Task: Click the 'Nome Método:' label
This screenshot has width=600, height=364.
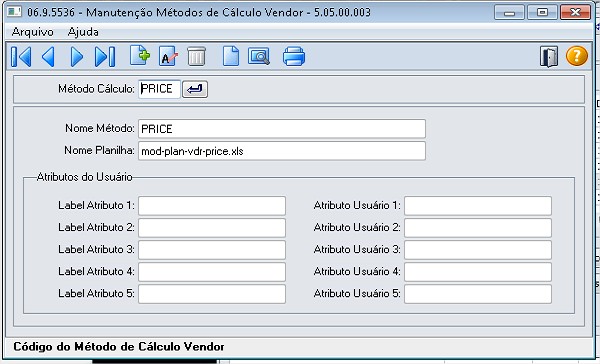Action: 100,128
